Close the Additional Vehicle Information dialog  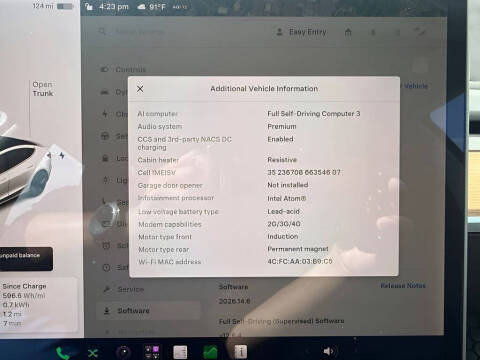tap(140, 89)
